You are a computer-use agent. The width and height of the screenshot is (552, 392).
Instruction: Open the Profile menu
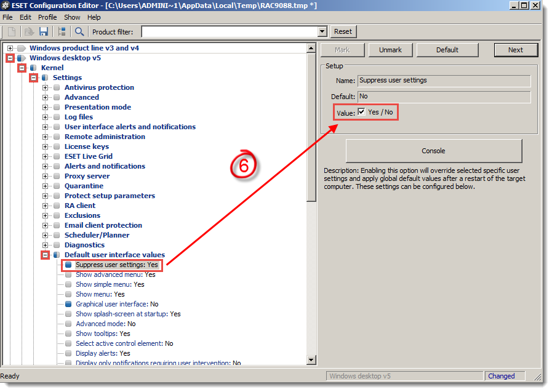point(47,17)
